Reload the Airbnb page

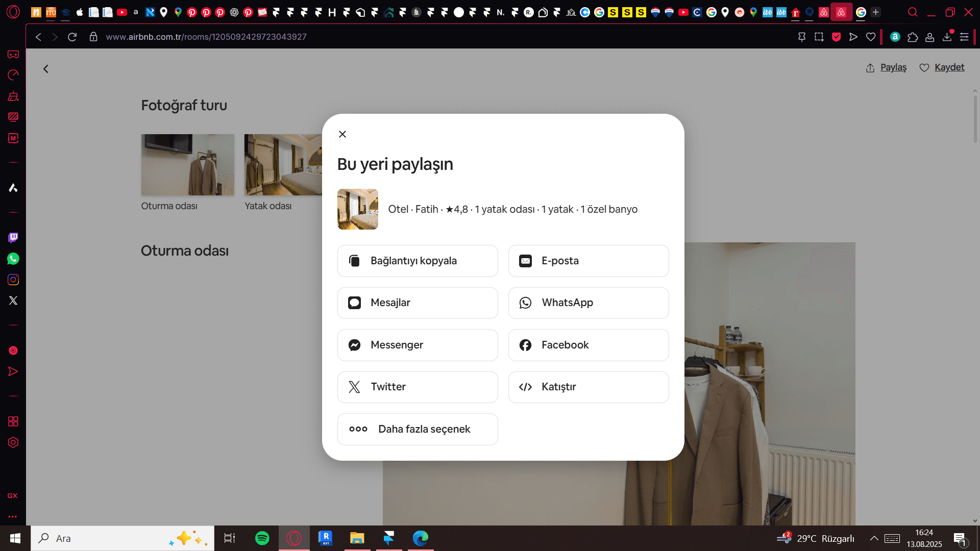(72, 37)
